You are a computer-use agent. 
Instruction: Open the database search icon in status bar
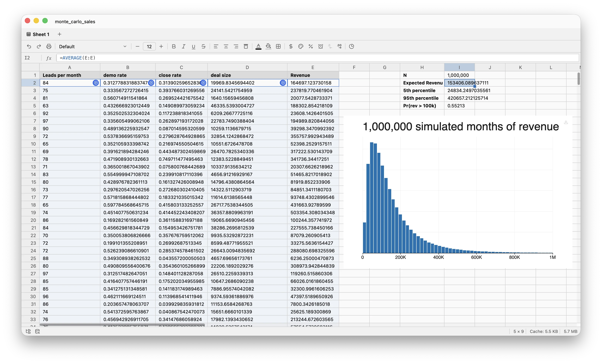[37, 331]
